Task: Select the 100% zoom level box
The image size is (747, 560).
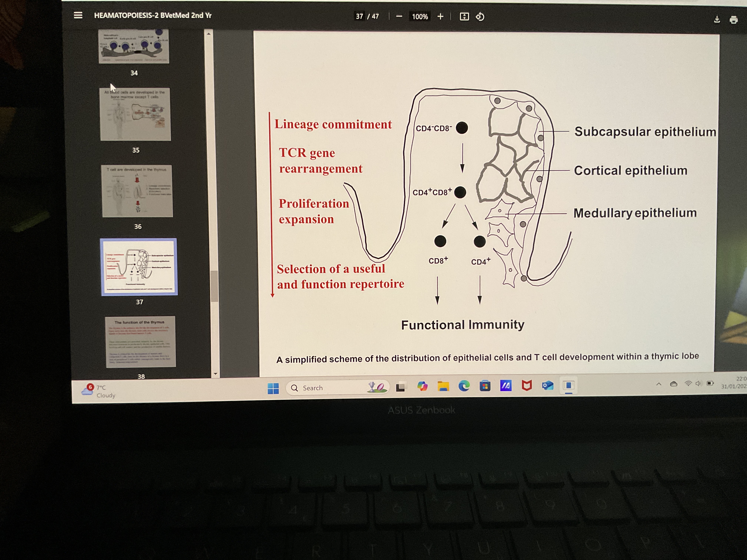Action: (420, 16)
